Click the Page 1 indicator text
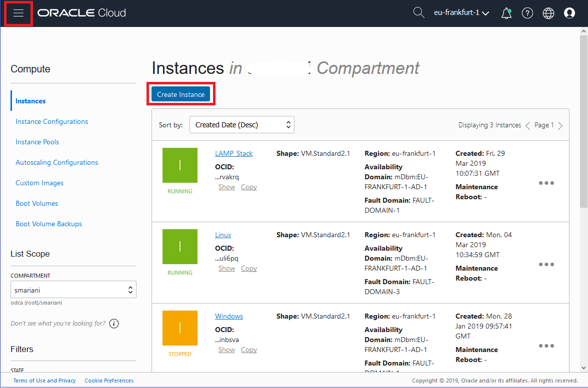 [544, 125]
